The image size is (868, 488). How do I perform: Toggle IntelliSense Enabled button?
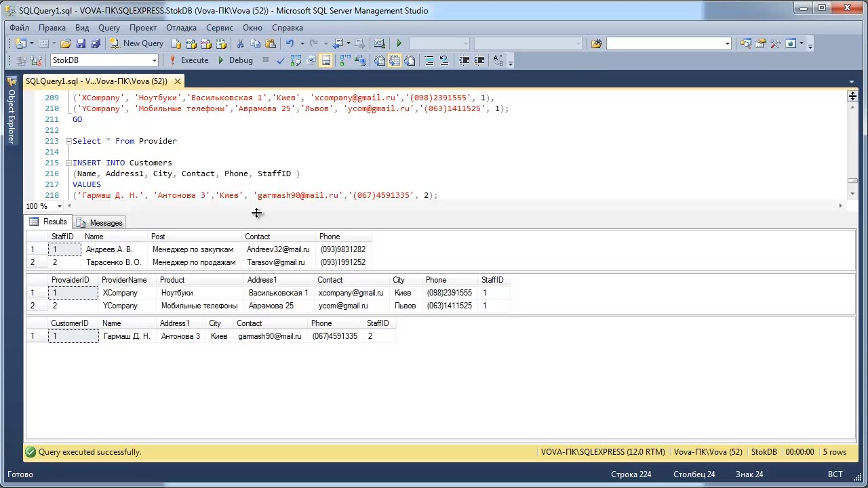325,60
